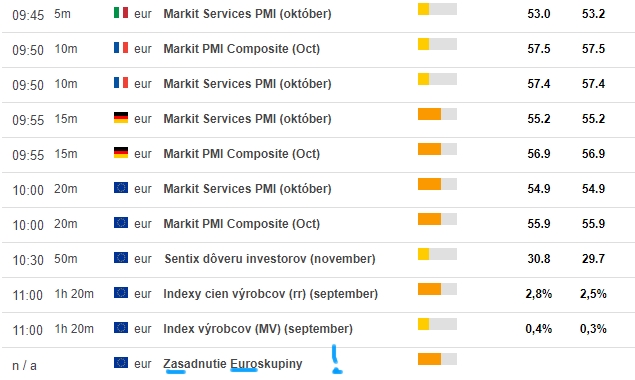Screen dimensions: 635x380
Task: Click the n / a time cell
Action: 24,366
